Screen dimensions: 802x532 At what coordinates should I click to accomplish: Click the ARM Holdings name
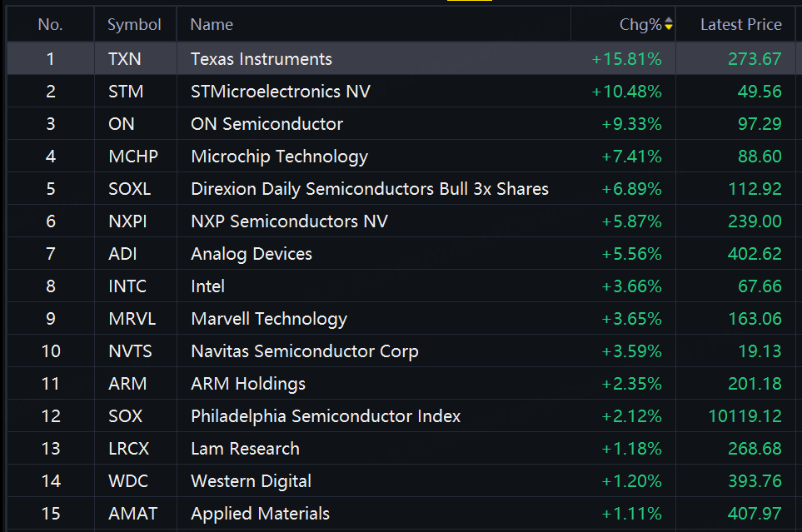pos(248,384)
